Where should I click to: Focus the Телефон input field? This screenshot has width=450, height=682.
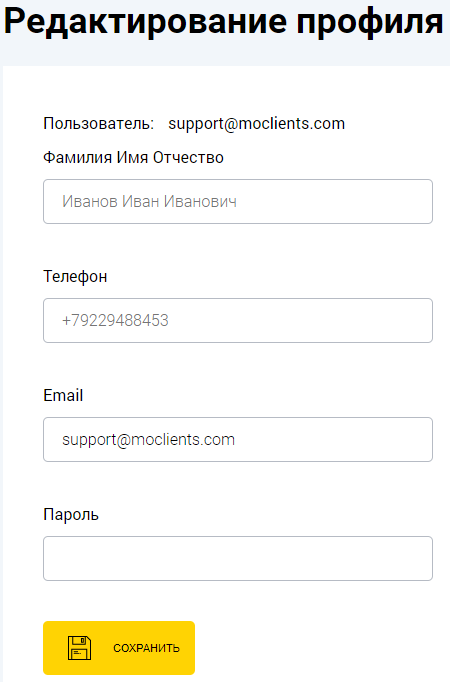pyautogui.click(x=238, y=321)
